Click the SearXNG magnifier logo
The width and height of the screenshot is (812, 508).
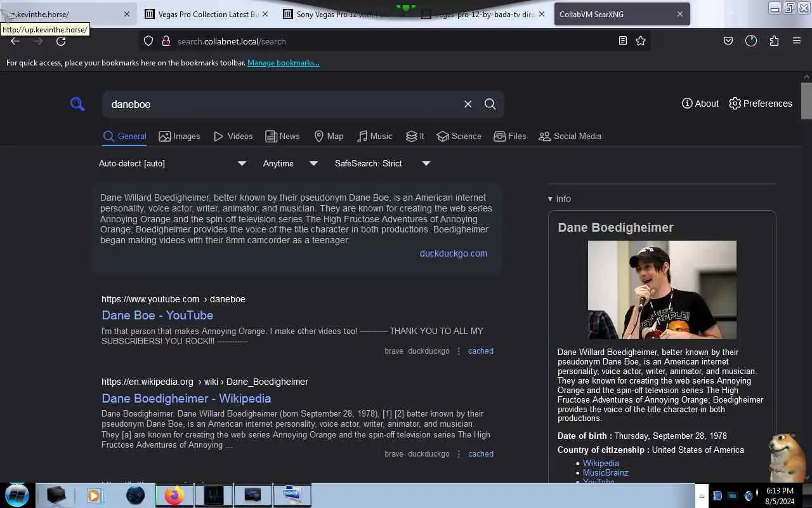click(77, 104)
